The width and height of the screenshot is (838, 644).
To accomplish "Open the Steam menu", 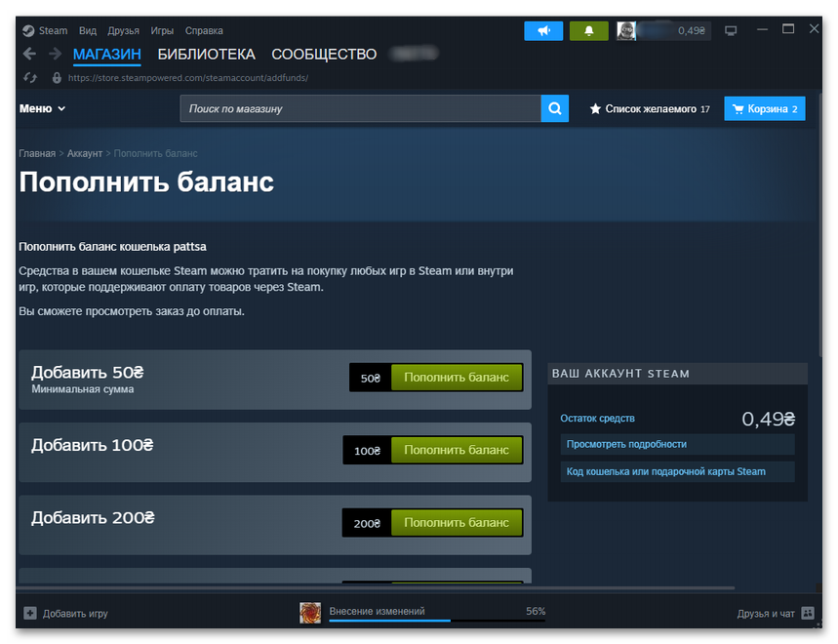I will pos(53,31).
